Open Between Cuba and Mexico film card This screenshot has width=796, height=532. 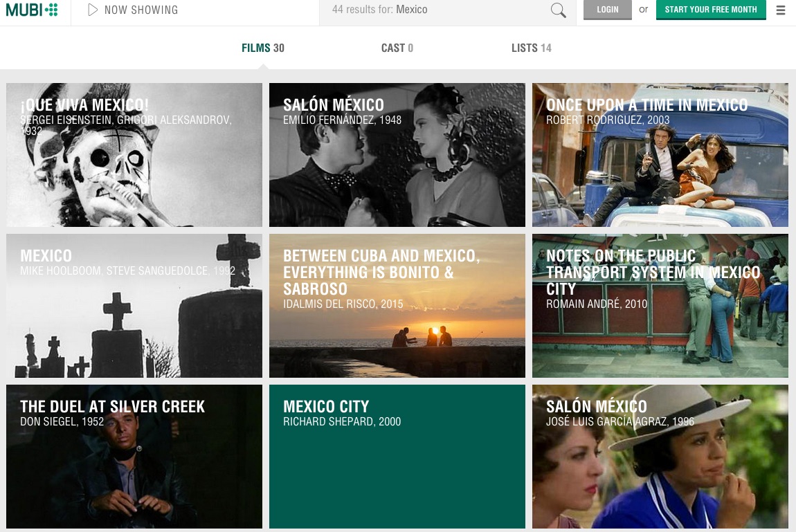coord(397,305)
